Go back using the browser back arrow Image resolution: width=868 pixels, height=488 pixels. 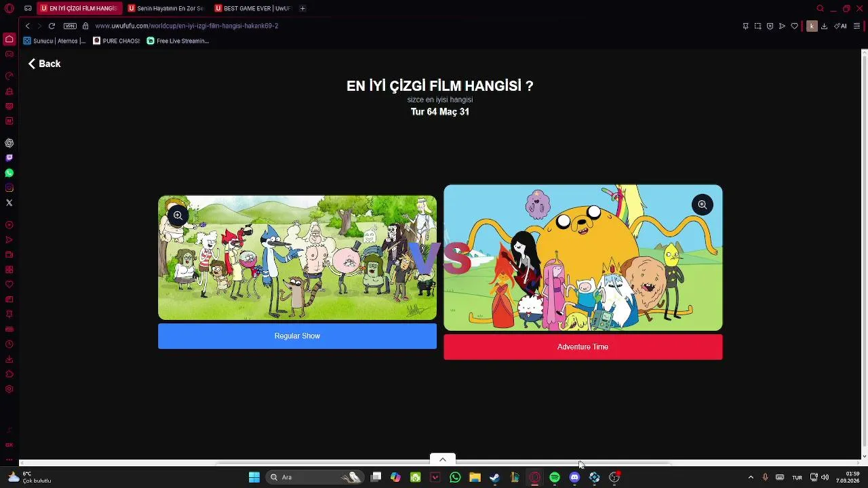point(27,26)
